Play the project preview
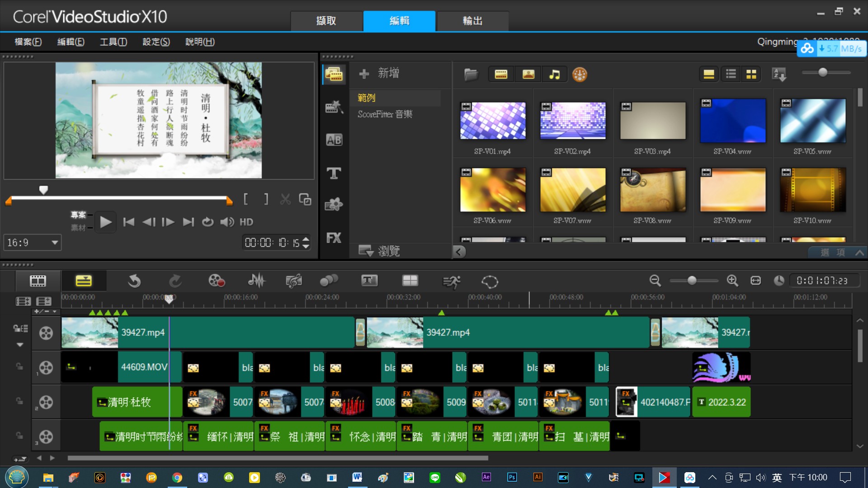Viewport: 868px width, 488px height. pos(105,222)
